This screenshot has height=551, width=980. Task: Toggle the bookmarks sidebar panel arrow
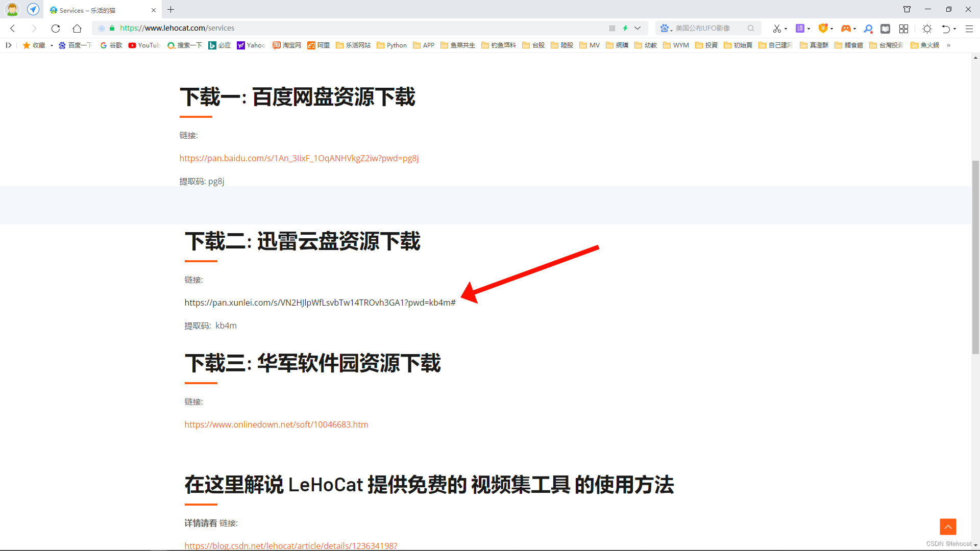point(9,45)
